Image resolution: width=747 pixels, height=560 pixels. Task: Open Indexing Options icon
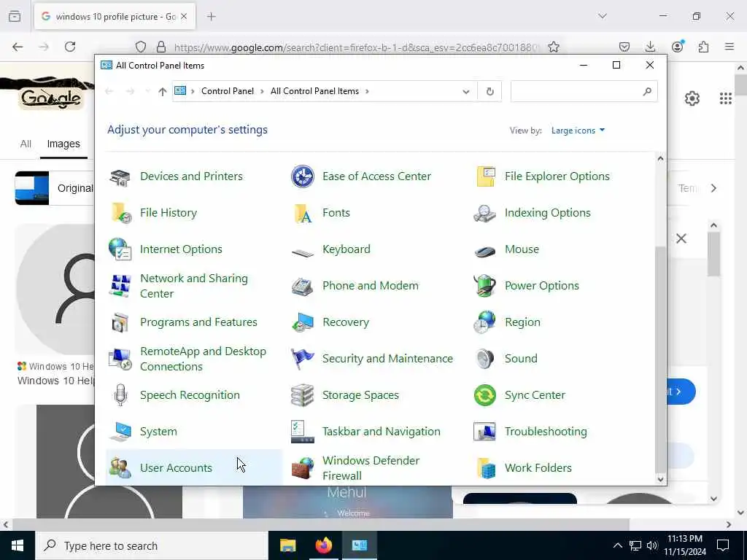point(485,213)
